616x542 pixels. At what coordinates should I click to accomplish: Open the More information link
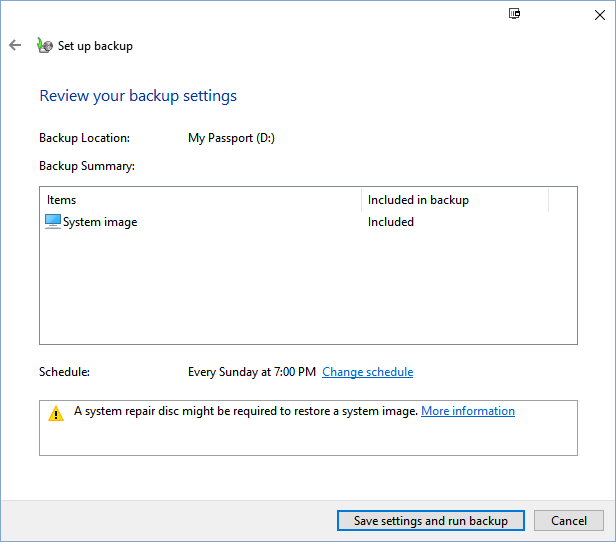click(467, 411)
